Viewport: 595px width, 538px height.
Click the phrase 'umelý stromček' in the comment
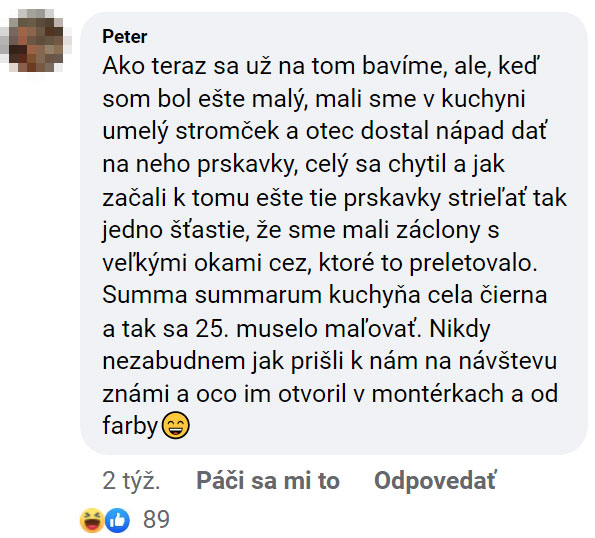pos(191,132)
